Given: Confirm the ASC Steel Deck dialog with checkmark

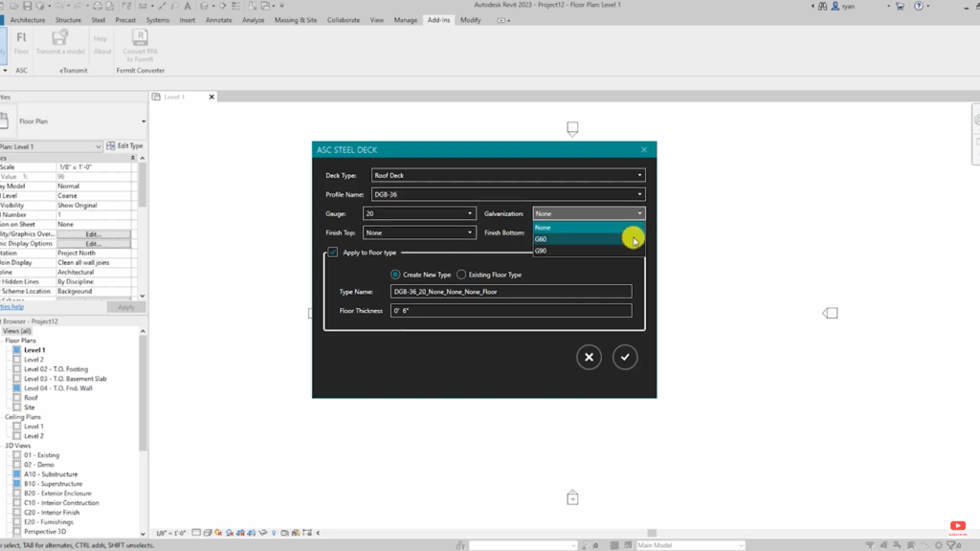Looking at the screenshot, I should (625, 357).
